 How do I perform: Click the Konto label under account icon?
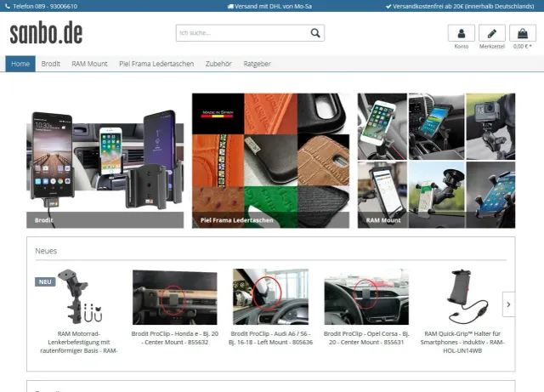tap(461, 47)
